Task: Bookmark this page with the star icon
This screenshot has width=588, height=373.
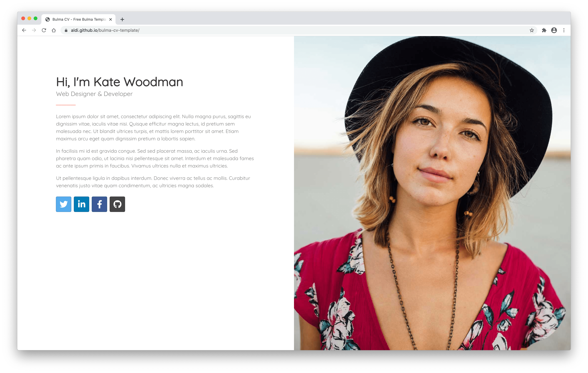Action: [532, 30]
